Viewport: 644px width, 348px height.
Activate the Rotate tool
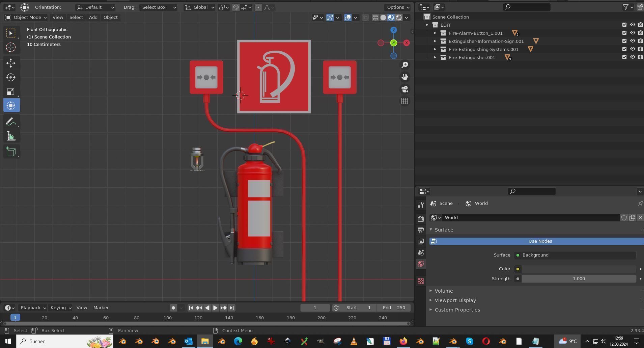[11, 77]
